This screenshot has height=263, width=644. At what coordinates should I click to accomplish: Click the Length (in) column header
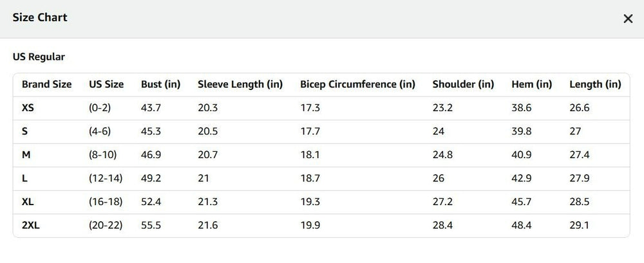point(595,84)
